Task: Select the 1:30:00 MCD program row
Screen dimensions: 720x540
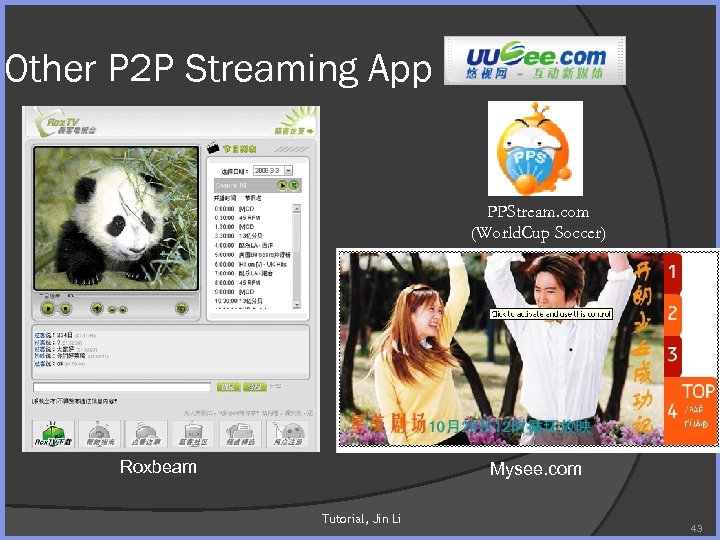Action: coord(234,227)
